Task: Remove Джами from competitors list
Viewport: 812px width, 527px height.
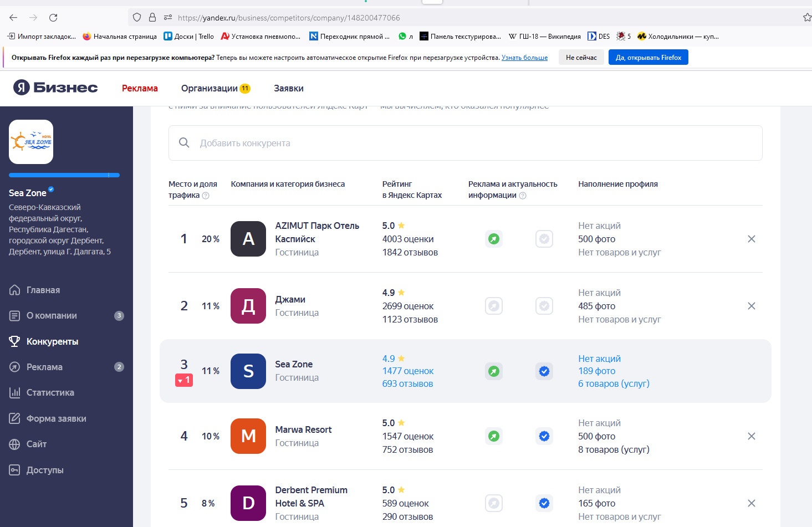Action: [x=752, y=306]
